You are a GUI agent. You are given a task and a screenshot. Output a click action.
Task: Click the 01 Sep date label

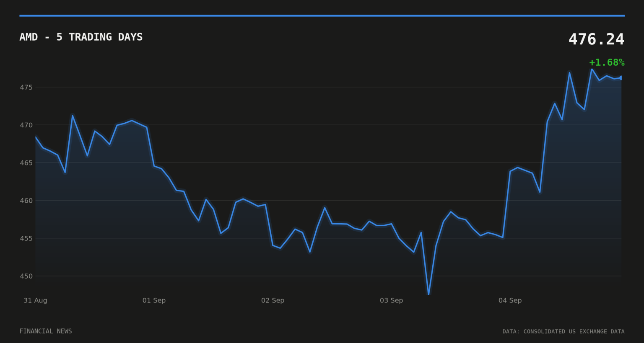tap(154, 300)
